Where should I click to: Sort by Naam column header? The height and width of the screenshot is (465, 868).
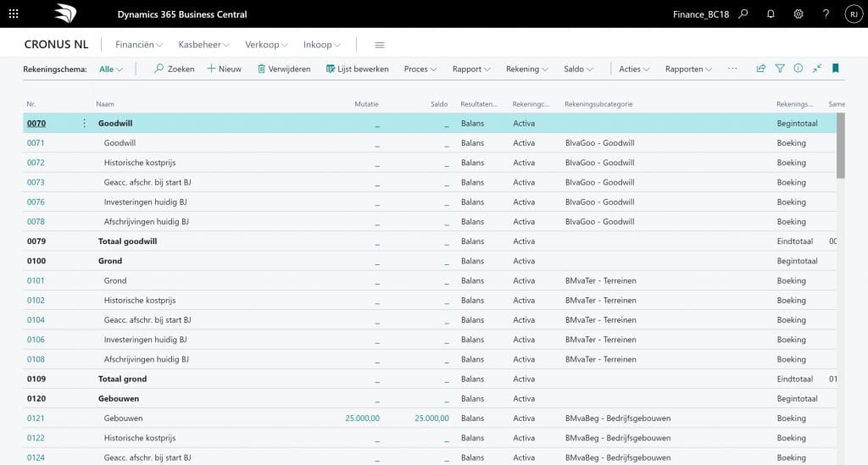click(x=104, y=104)
